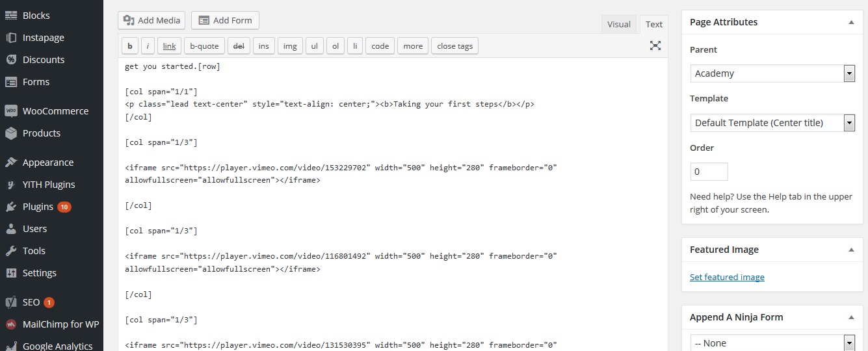
Task: Switch to the Text editor tab
Action: (653, 25)
